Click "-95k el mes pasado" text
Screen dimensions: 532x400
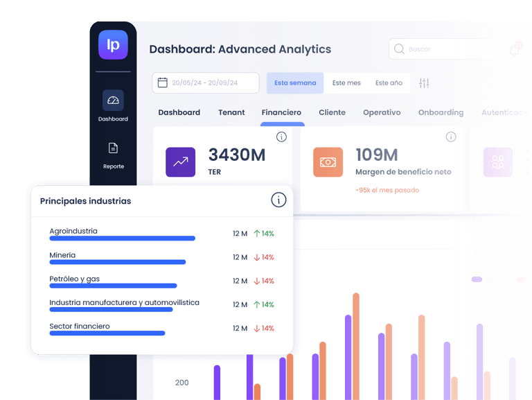click(x=387, y=190)
